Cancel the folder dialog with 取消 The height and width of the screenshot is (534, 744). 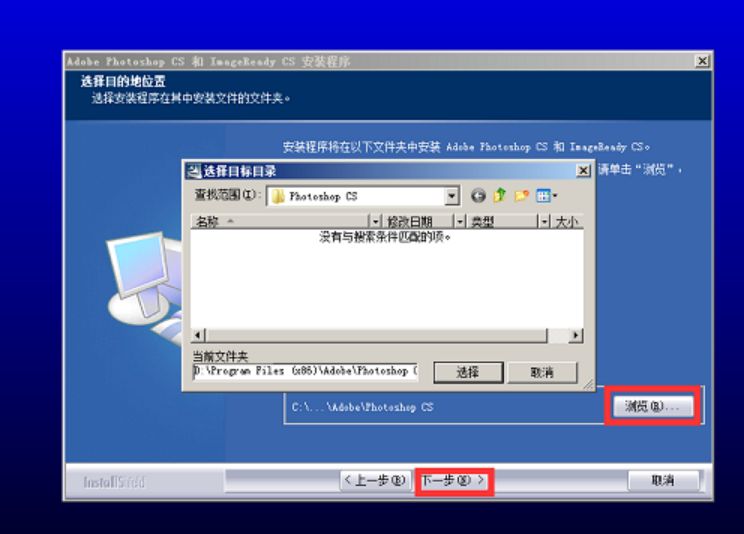click(x=542, y=372)
